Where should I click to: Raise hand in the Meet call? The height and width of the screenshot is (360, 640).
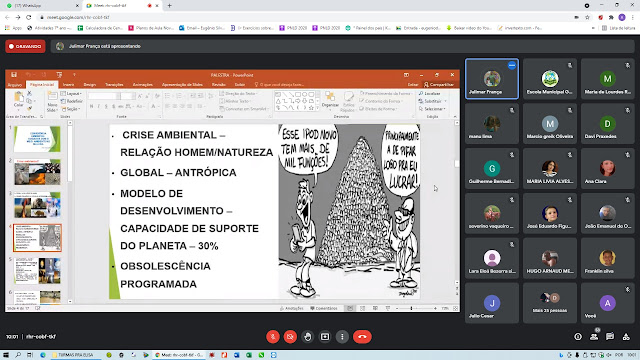(x=307, y=337)
